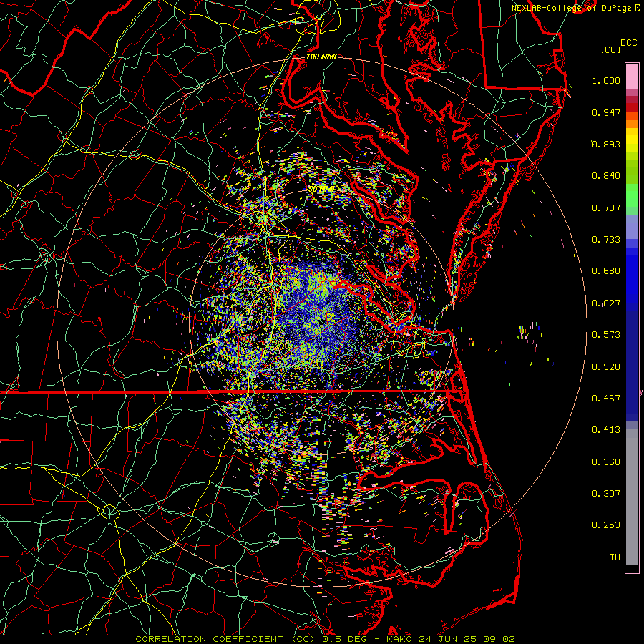Screen dimensions: 644x644
Task: Click the 0.680 scale value
Action: (606, 271)
